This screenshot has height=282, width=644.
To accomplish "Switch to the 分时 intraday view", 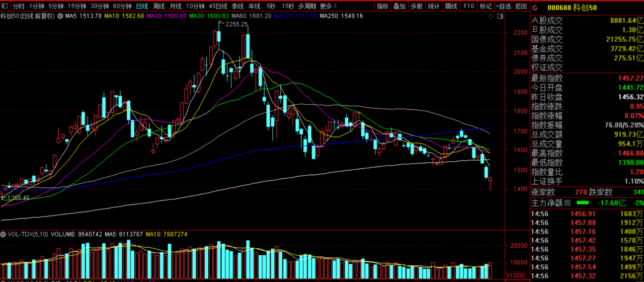I will (18, 7).
